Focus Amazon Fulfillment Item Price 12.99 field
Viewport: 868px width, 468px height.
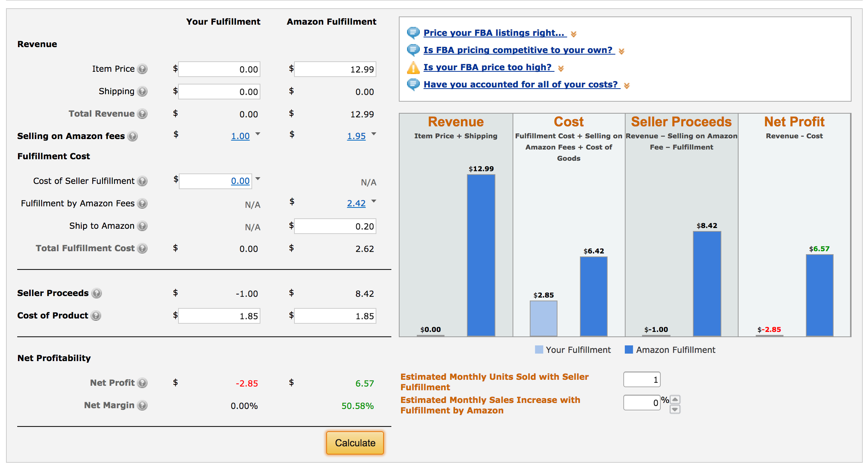[335, 69]
